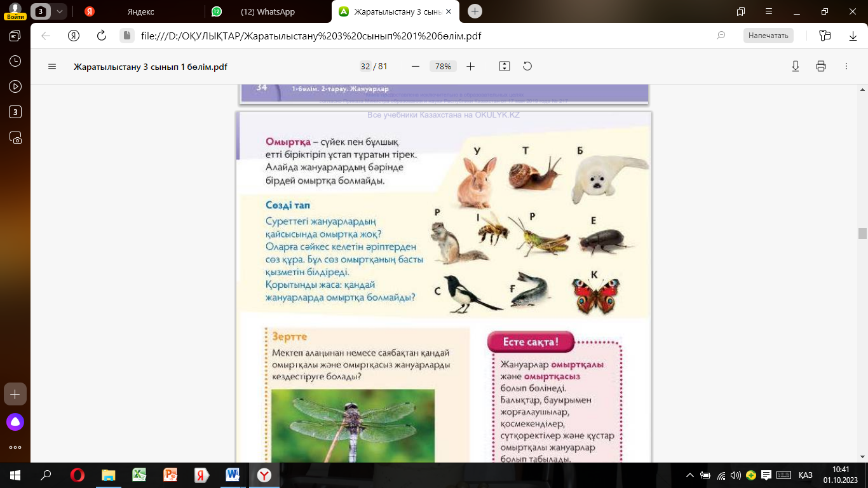Open the PDF sidebar hamburger menu
Screen dimensions: 868x488
tap(52, 67)
